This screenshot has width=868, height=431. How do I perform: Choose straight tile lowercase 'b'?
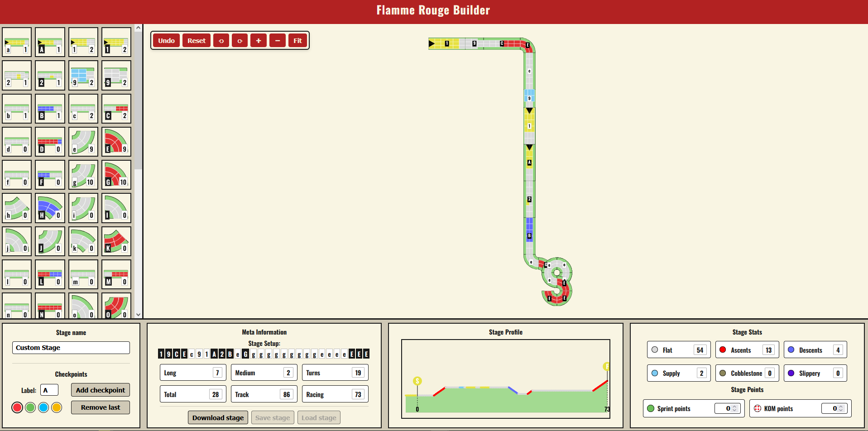pyautogui.click(x=17, y=108)
